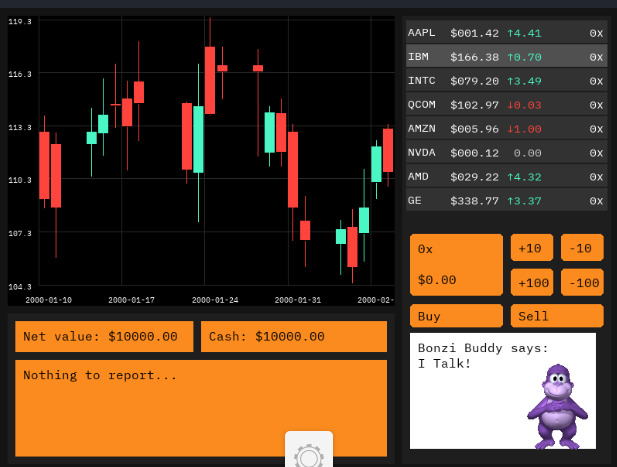Click the Buy button

pyautogui.click(x=456, y=316)
